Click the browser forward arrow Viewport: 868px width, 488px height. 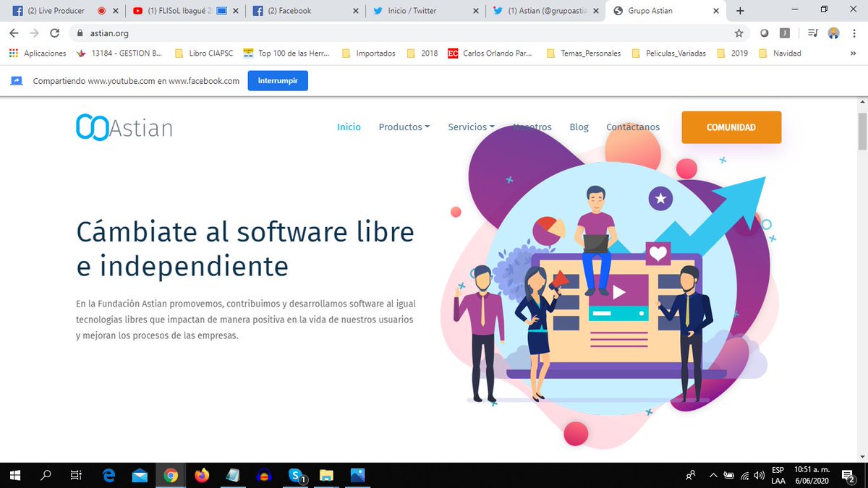click(34, 33)
